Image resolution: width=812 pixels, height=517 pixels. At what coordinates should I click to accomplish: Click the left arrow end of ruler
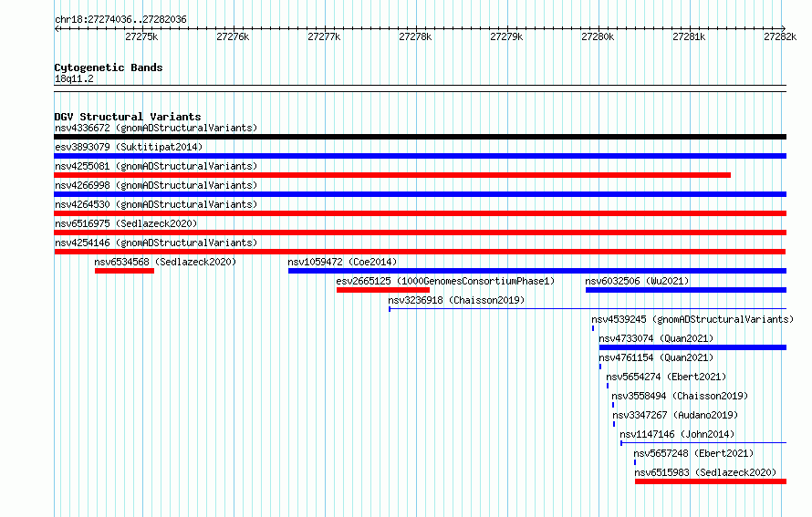(57, 28)
